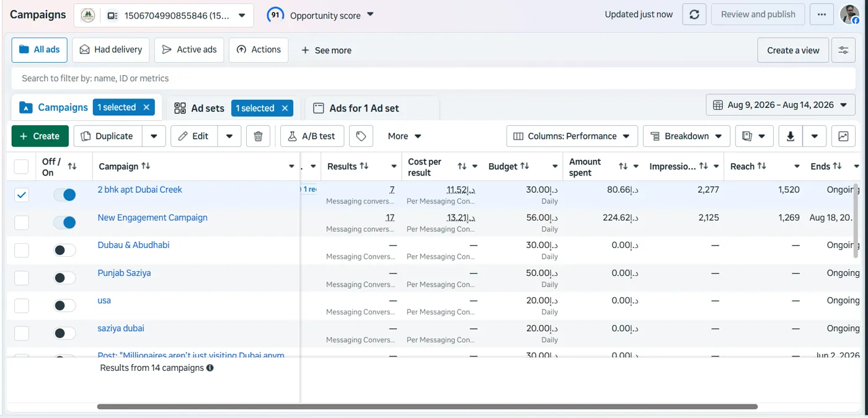Open the date range picker
868x418 pixels.
pos(781,105)
